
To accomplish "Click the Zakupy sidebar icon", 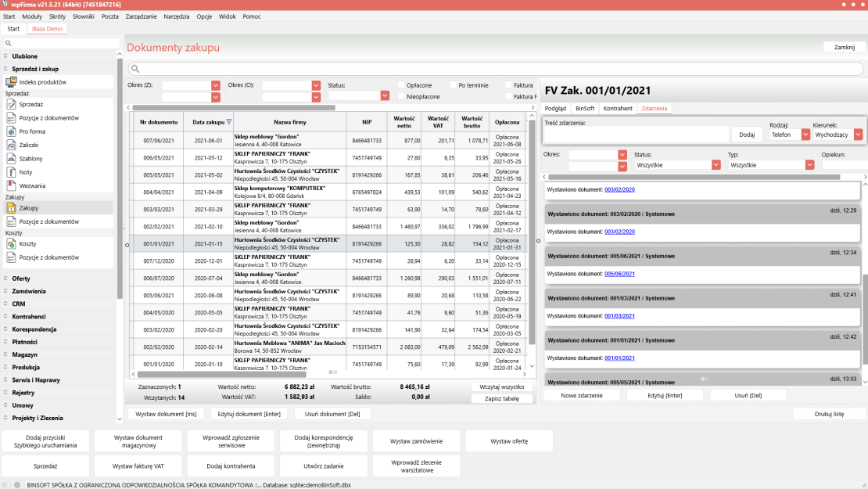I will (x=11, y=207).
